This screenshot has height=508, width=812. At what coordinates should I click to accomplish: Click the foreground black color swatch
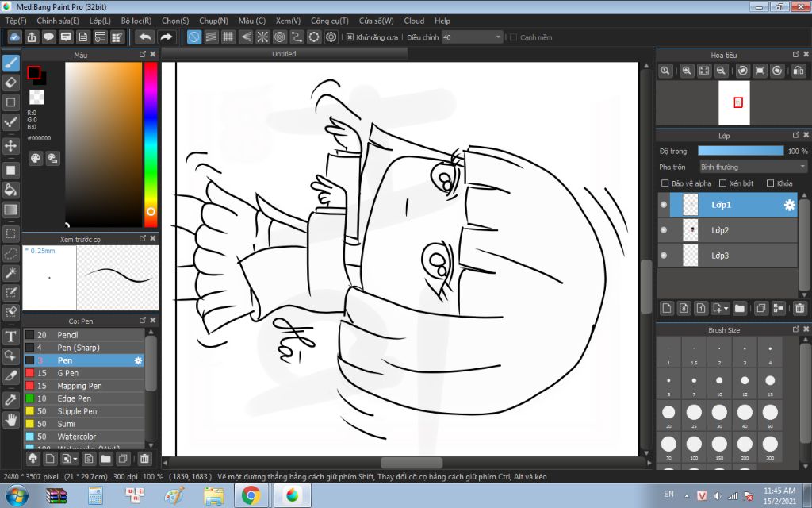[x=33, y=72]
